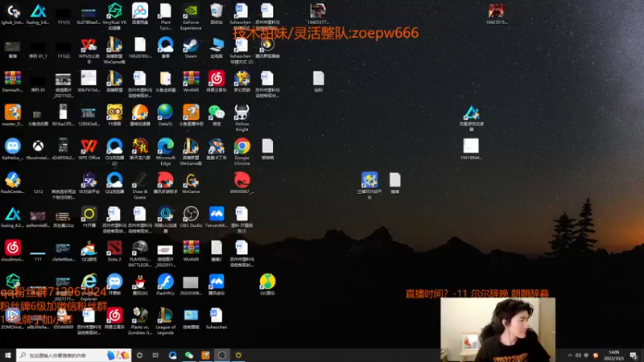644x362 pixels.
Task: Launch Microsoft Edge from the desktop
Action: (x=166, y=152)
